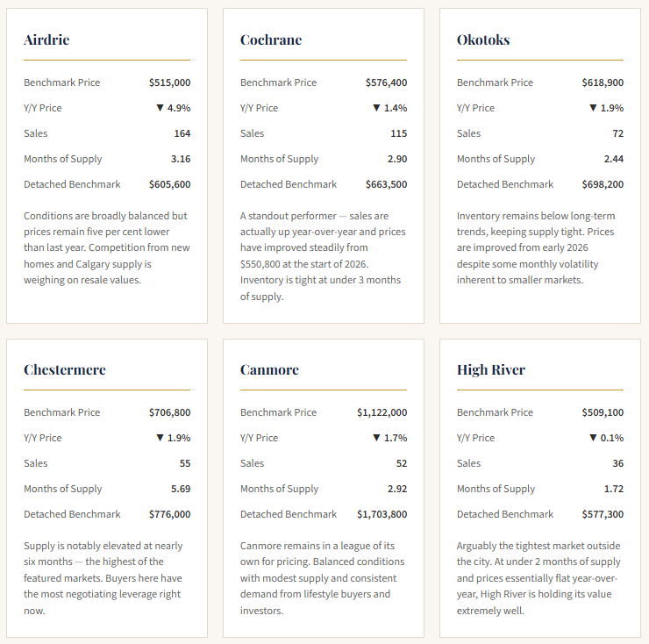The width and height of the screenshot is (649, 644).
Task: Click Airdrie's $515,000 benchmark price
Action: [x=169, y=82]
